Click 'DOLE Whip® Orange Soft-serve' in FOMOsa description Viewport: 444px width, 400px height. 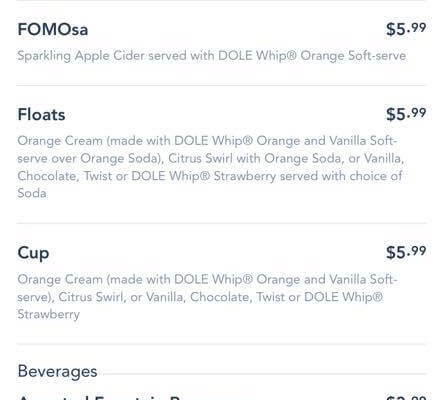click(312, 56)
